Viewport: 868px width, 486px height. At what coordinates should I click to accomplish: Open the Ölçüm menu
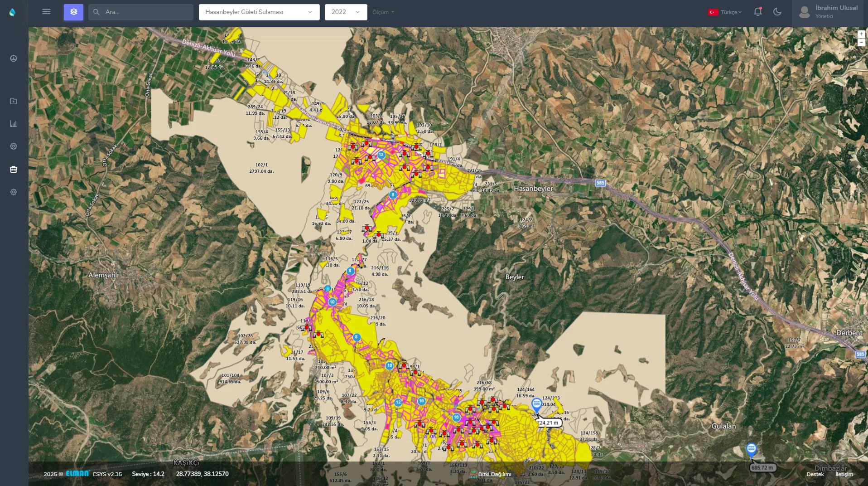(x=383, y=12)
